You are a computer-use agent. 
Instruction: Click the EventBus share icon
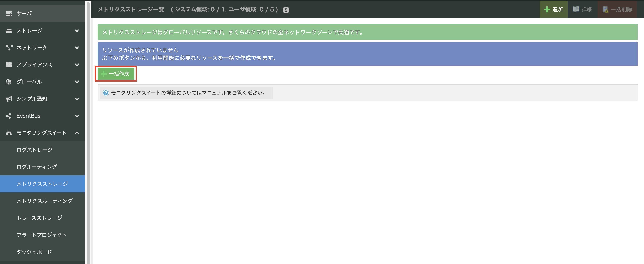(x=9, y=116)
